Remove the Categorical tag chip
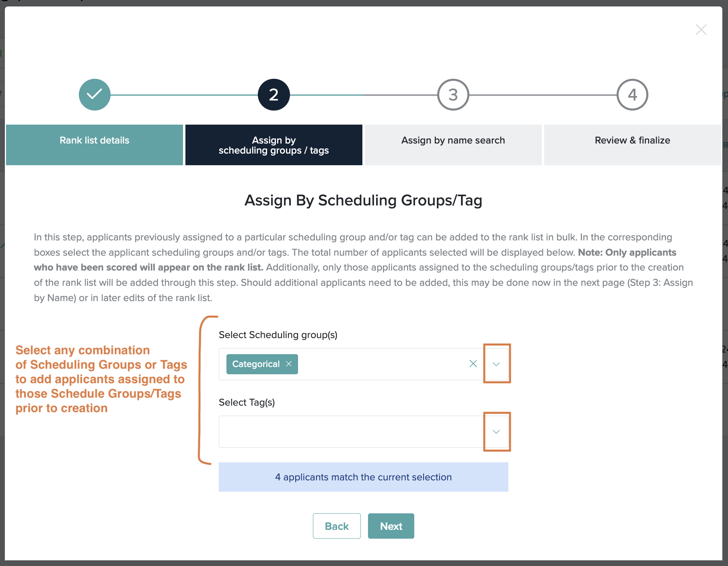728x566 pixels. coord(289,364)
